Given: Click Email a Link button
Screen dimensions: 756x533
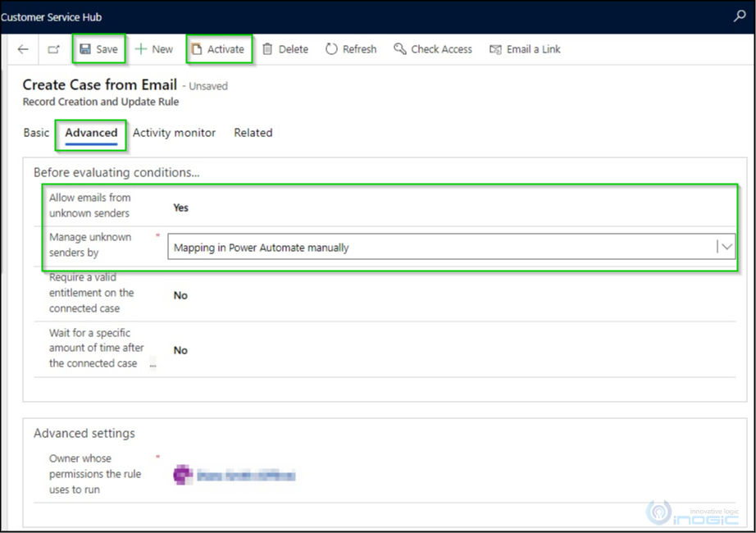Looking at the screenshot, I should 525,49.
